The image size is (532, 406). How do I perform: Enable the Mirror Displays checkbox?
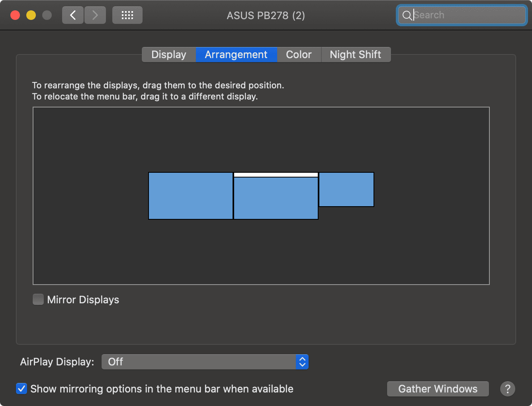click(x=38, y=299)
